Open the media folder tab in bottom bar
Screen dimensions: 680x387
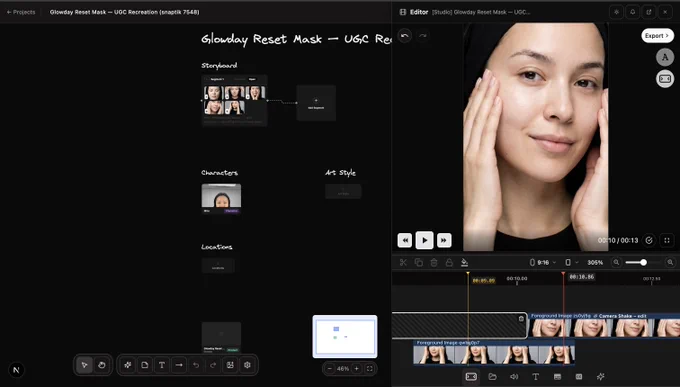[492, 377]
